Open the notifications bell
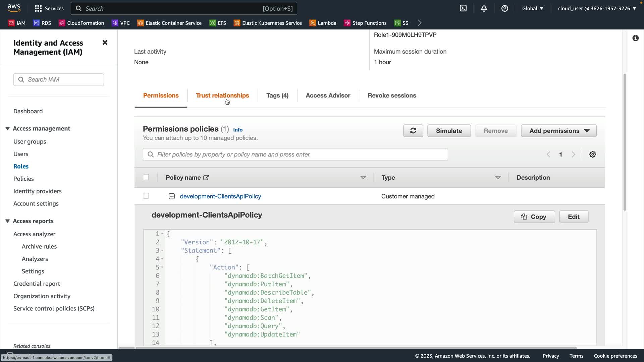644x362 pixels. pos(484,8)
